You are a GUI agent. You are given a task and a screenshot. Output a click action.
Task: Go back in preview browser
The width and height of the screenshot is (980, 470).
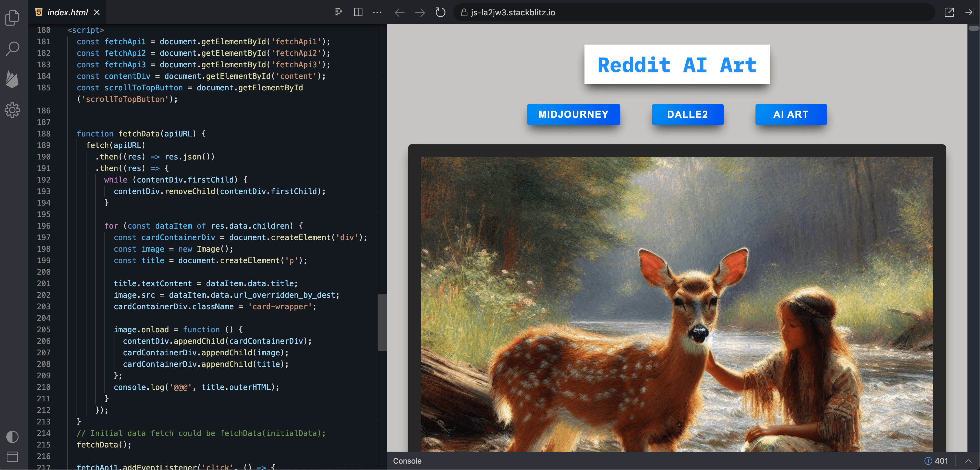(x=399, y=13)
